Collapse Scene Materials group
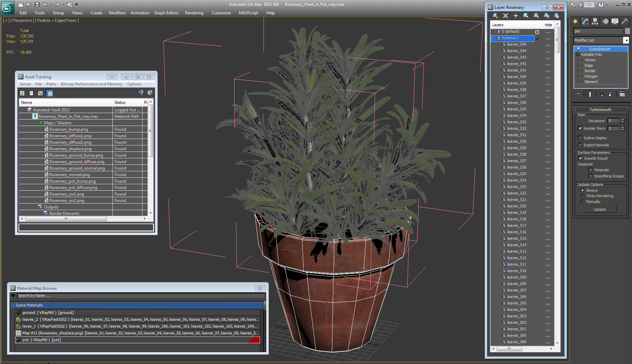 point(13,305)
